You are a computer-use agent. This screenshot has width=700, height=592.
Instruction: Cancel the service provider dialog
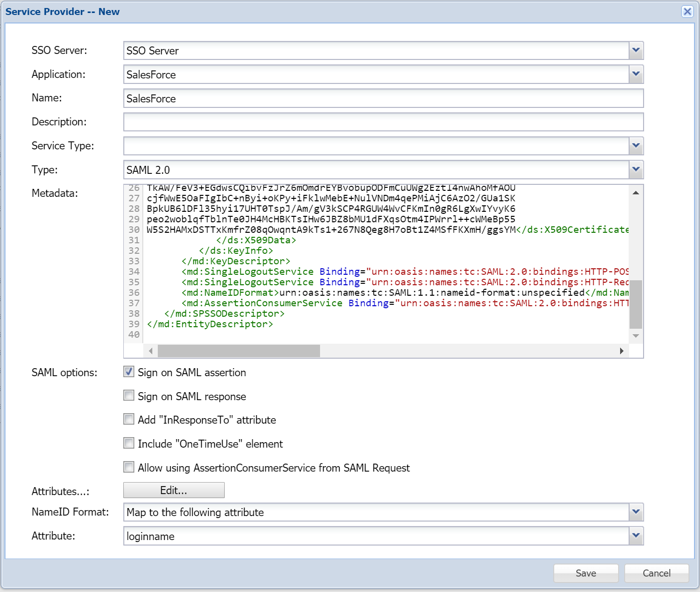coord(656,573)
